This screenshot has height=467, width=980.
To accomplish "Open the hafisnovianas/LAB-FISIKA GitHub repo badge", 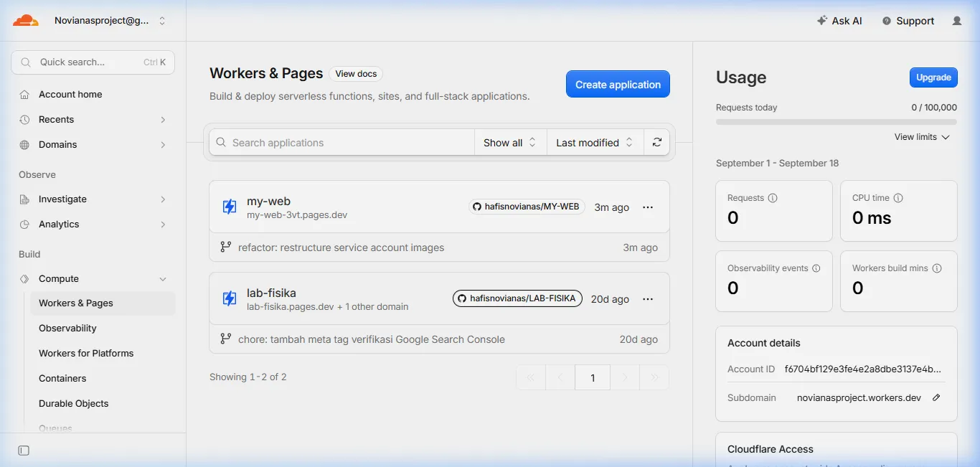I will click(517, 298).
